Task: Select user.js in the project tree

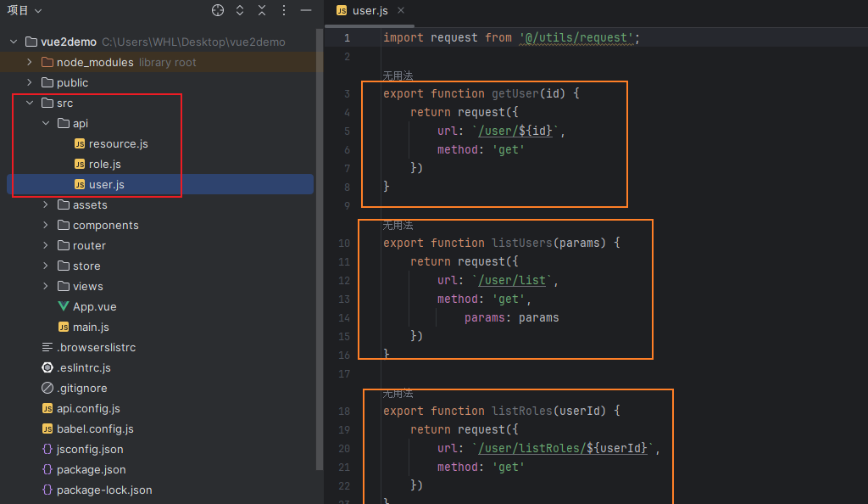Action: pos(106,184)
